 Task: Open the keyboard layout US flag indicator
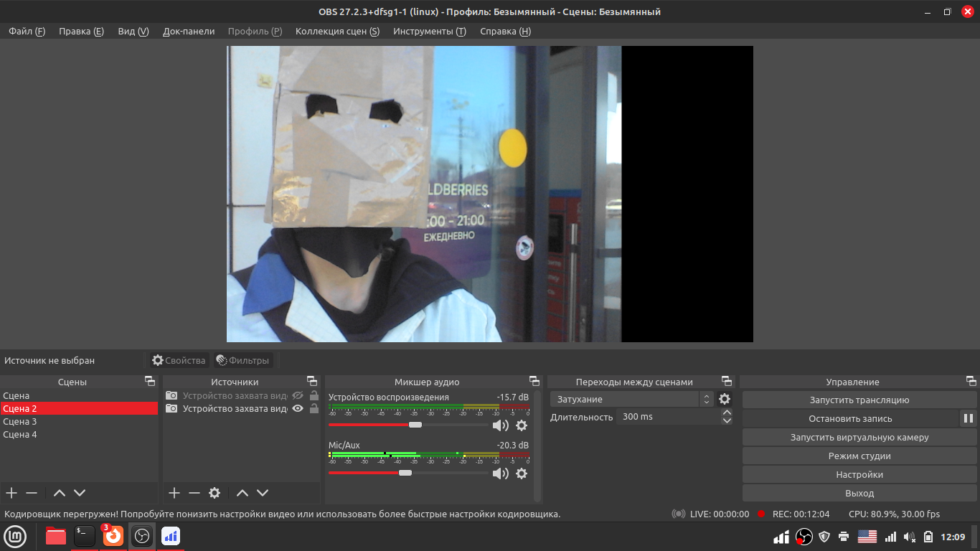(867, 536)
